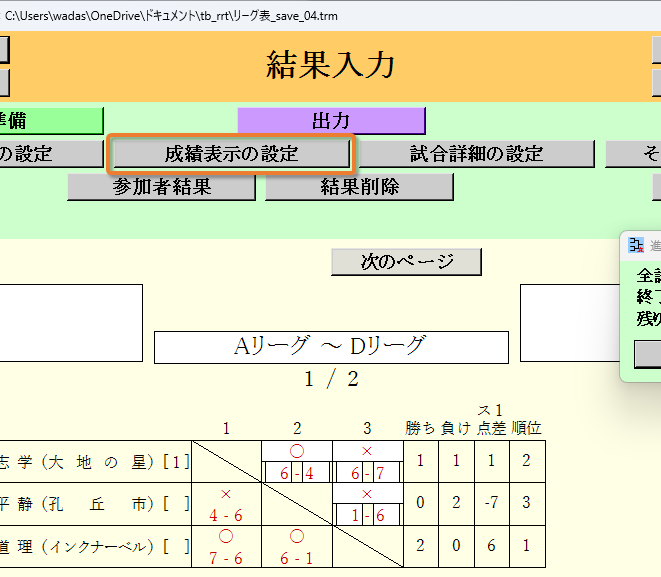
Task: Click the button inside the progress popup
Action: point(648,354)
